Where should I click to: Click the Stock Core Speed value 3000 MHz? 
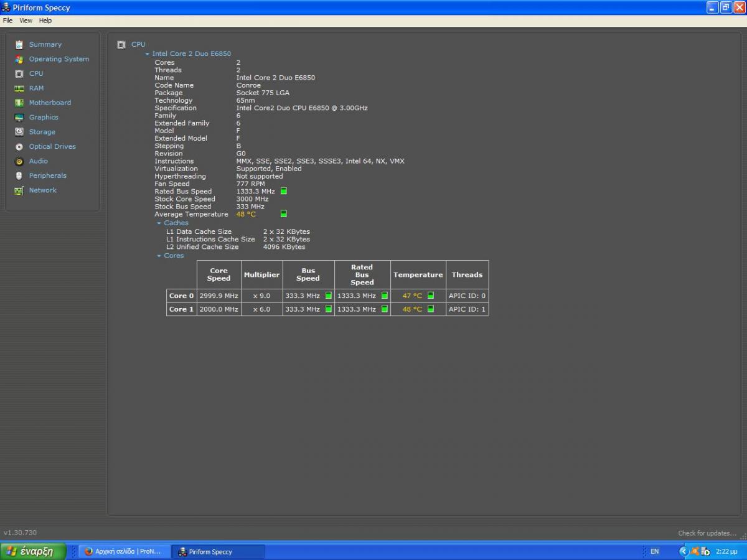pyautogui.click(x=252, y=199)
